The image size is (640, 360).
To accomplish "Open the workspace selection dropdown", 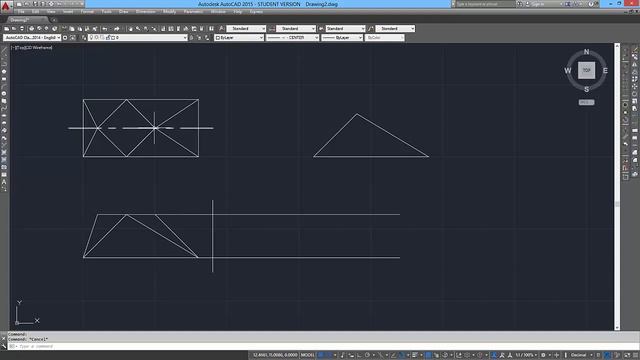I will 32,38.
